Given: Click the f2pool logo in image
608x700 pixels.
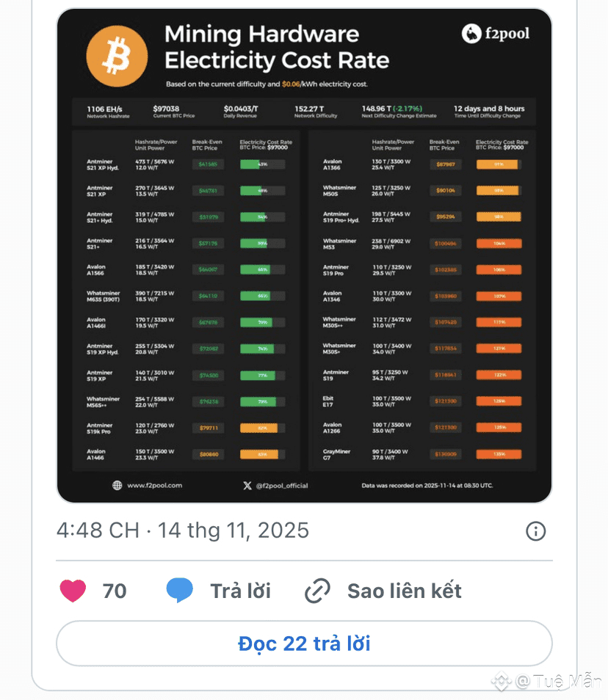Looking at the screenshot, I should pos(495,34).
